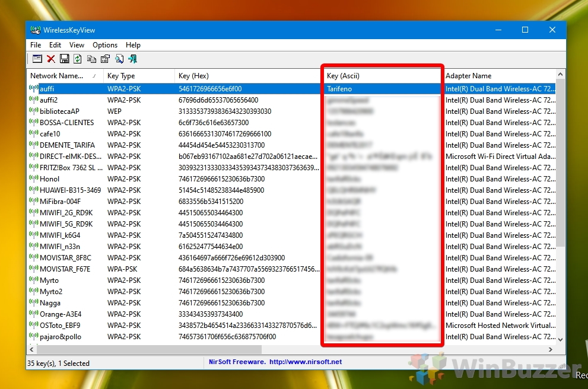Click the vertical scrollbar up arrow
588x389 pixels.
coord(561,75)
